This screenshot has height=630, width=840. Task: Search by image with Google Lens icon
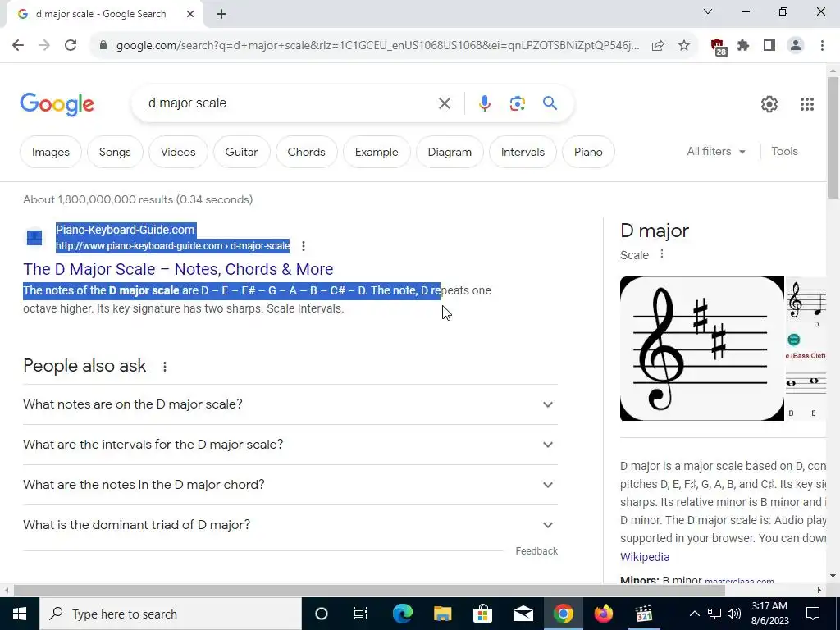517,103
